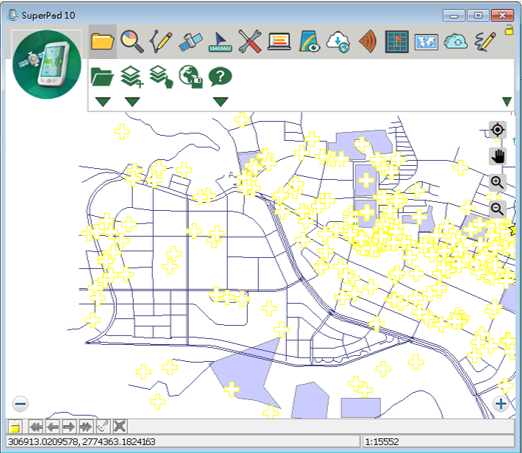522x453 pixels.
Task: Select the magnifier Query tab
Action: pyautogui.click(x=132, y=41)
